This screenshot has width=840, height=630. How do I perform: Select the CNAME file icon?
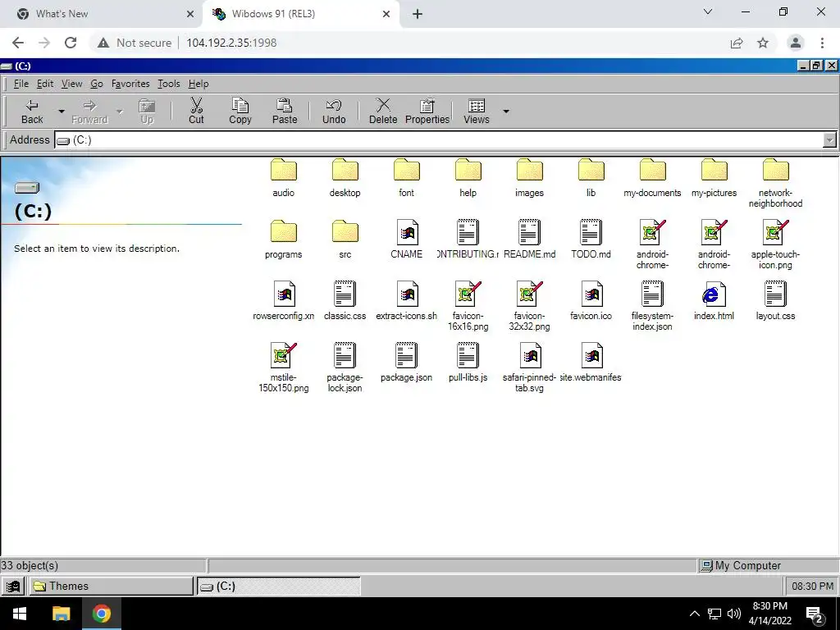pyautogui.click(x=408, y=232)
